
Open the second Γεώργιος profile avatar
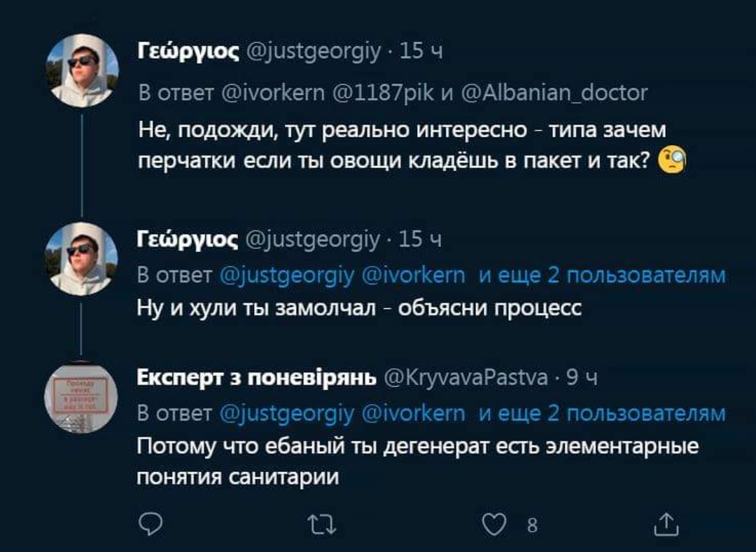tap(84, 258)
